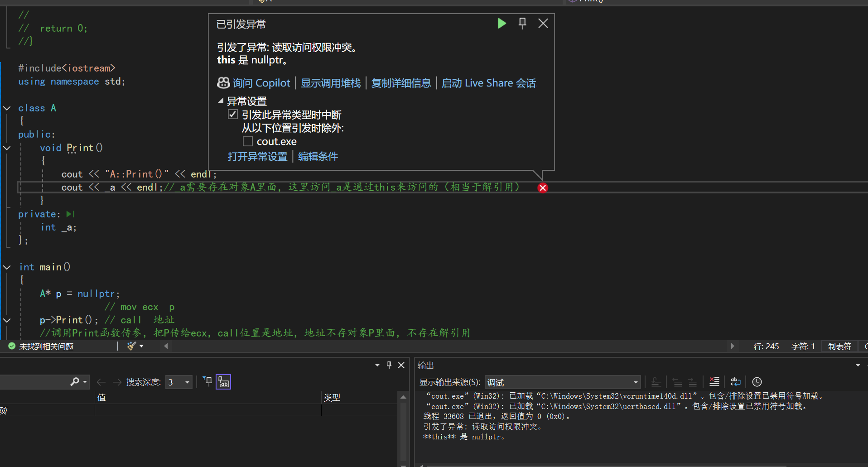Close the exception popup
Screen dimensions: 868x467
(543, 24)
